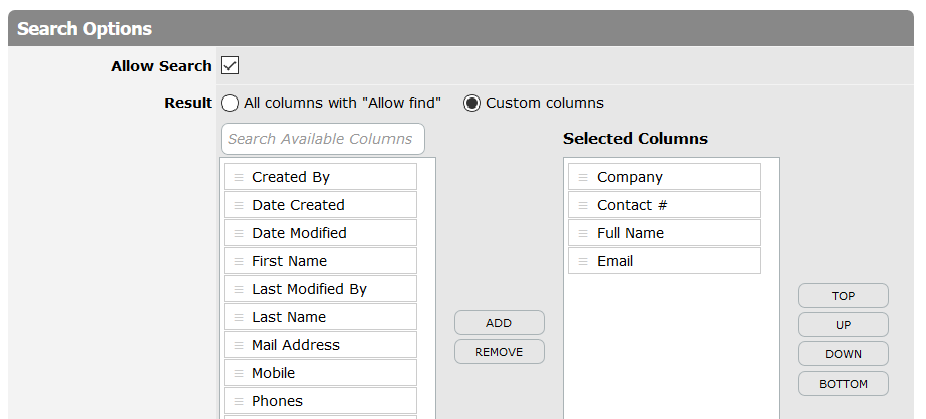Grab the drag handle beside Last Modified By

(239, 290)
